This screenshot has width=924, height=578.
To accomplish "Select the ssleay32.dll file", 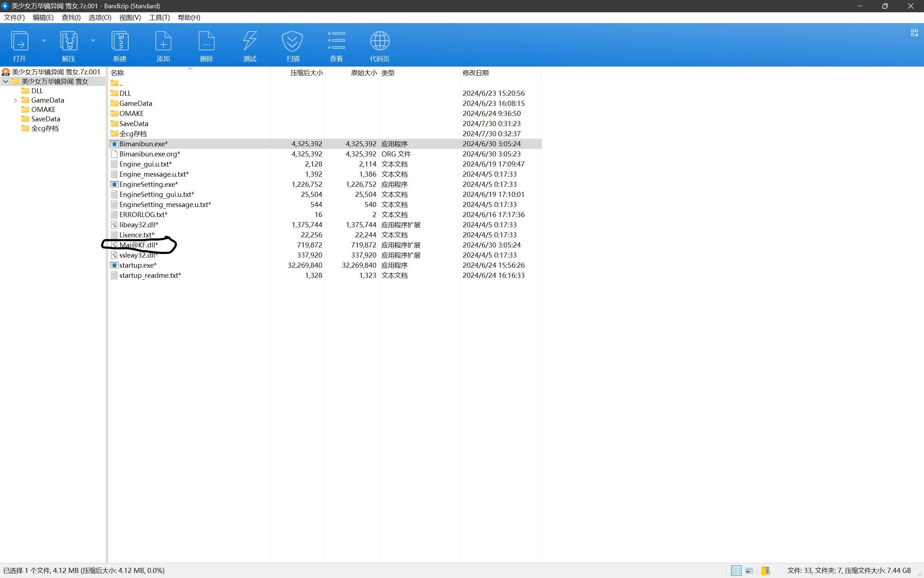I will pos(138,255).
